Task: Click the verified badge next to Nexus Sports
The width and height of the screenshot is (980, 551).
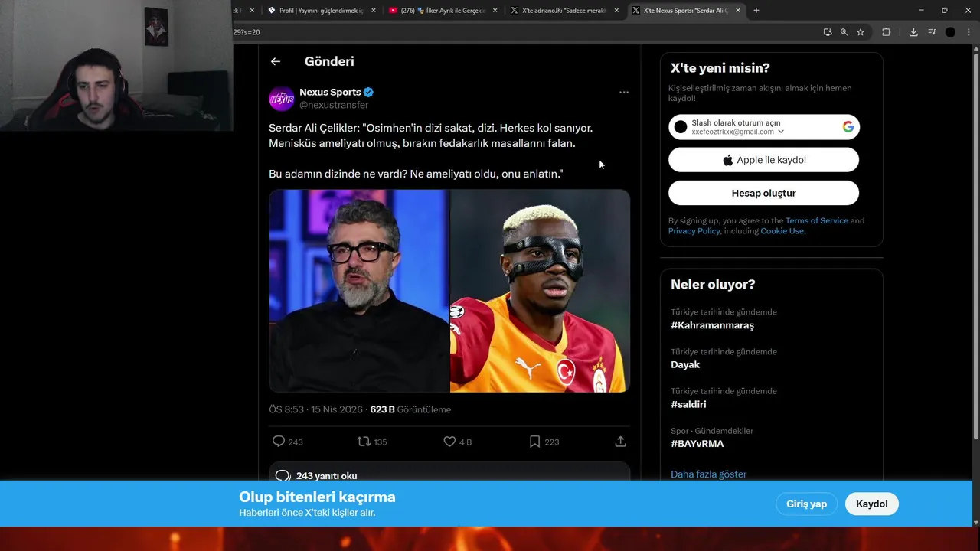Action: [x=368, y=93]
